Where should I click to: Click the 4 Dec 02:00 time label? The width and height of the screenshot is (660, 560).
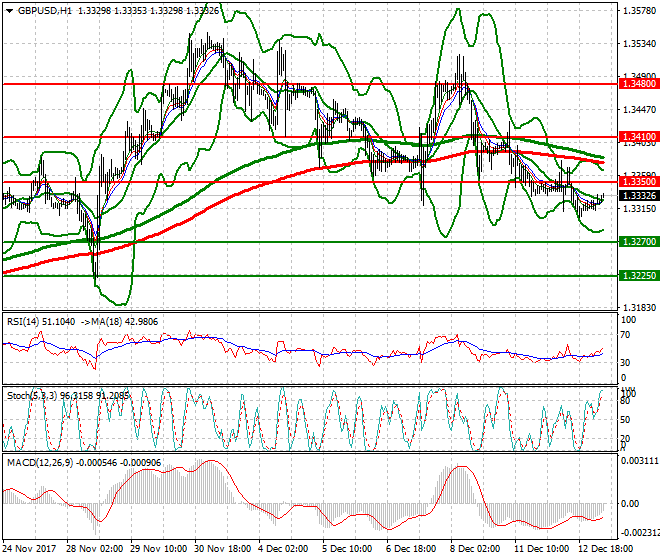coord(284,549)
